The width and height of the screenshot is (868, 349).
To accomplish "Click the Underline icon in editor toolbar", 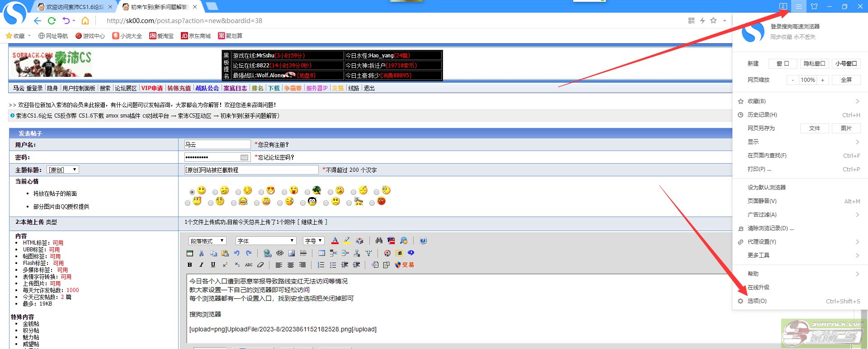I will (213, 265).
